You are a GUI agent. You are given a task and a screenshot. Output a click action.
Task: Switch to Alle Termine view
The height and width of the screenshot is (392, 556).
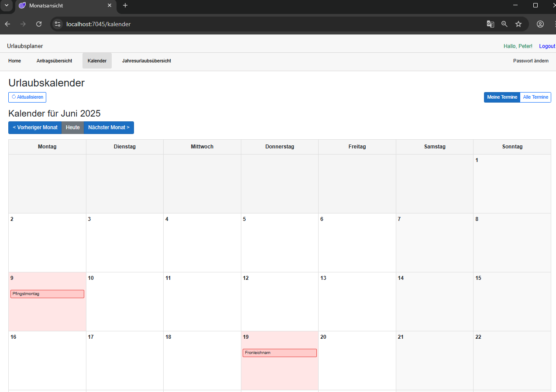point(535,97)
